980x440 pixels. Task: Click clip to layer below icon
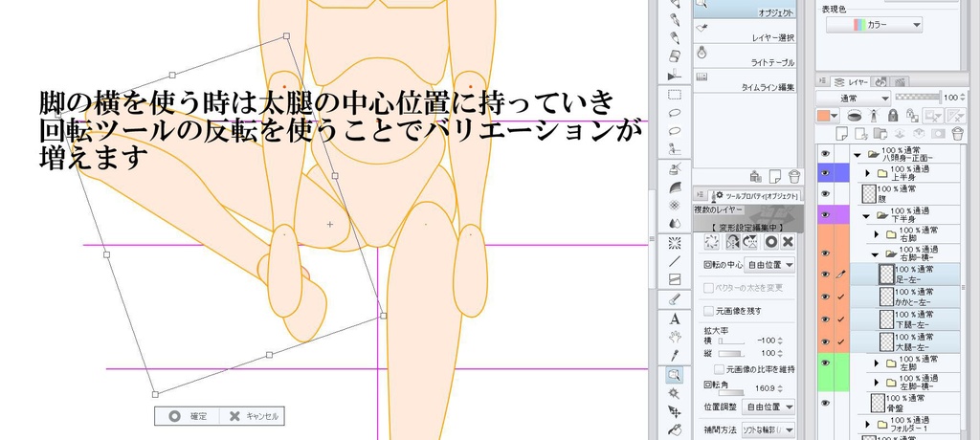(855, 115)
